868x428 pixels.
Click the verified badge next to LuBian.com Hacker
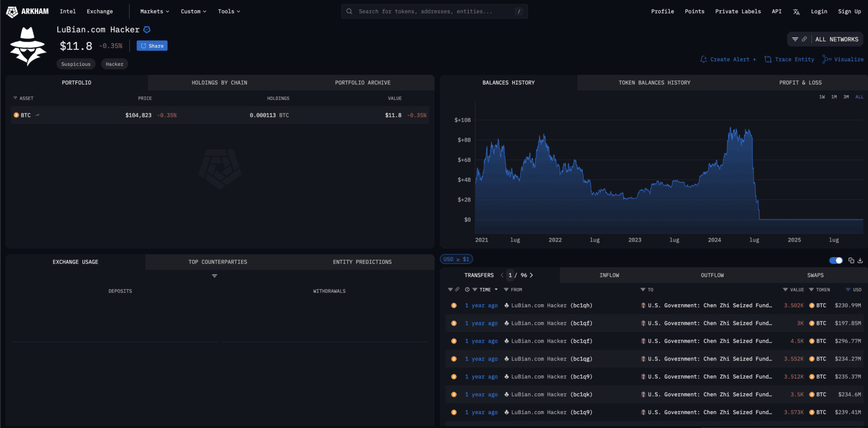[147, 30]
